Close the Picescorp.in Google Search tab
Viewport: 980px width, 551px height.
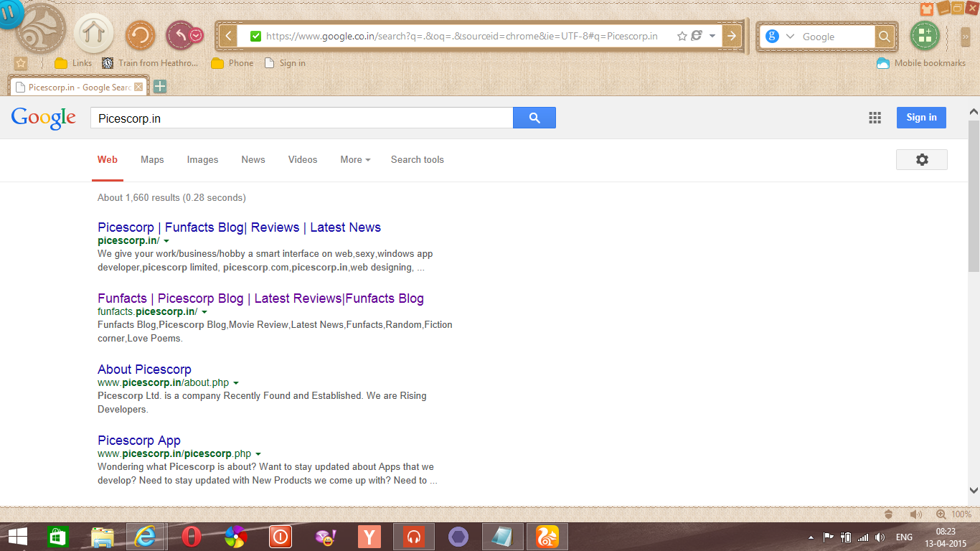click(139, 88)
